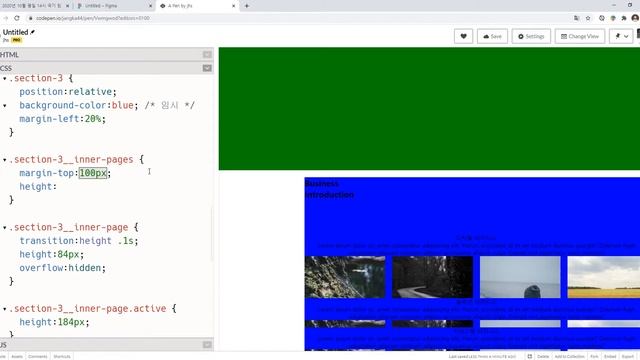Open the Comments panel

tap(38, 356)
